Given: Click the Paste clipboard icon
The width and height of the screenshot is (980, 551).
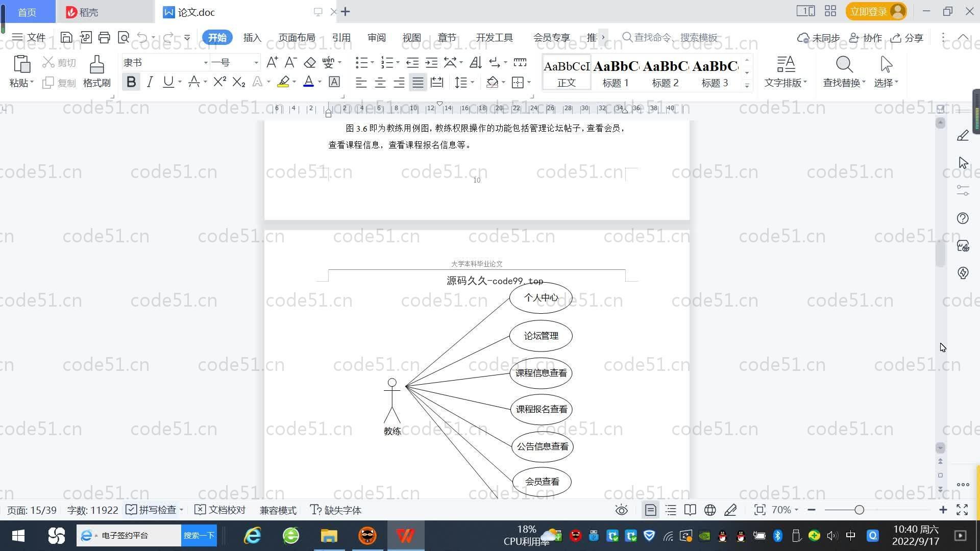Looking at the screenshot, I should pos(21,64).
